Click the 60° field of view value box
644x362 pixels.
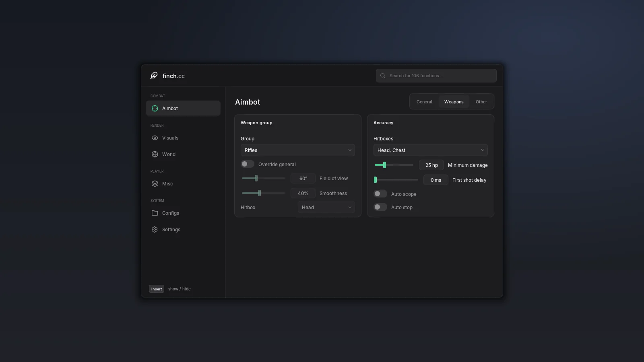(303, 178)
